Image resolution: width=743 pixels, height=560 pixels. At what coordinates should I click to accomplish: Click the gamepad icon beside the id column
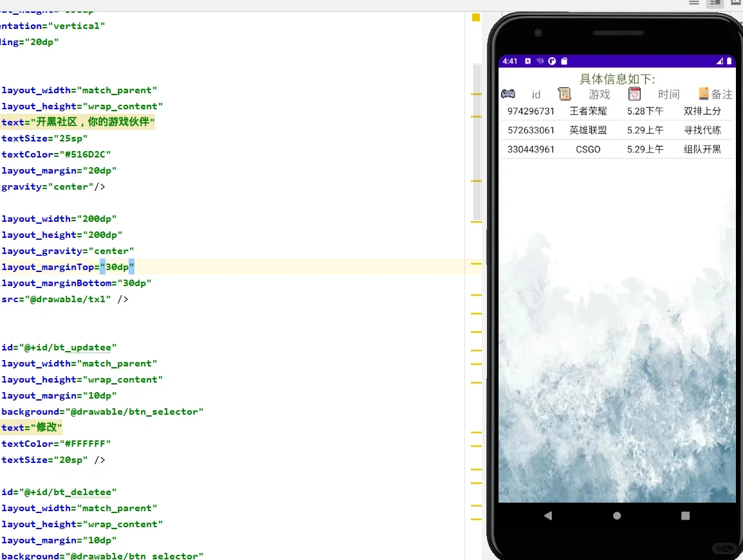click(x=508, y=93)
